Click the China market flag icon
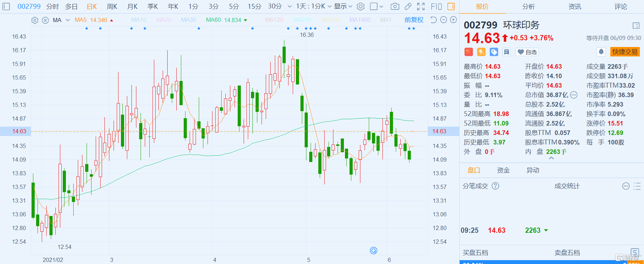This screenshot has height=264, width=644. [x=469, y=52]
